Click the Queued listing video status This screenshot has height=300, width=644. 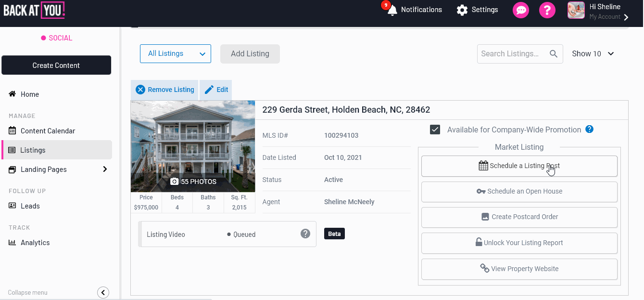coord(241,235)
